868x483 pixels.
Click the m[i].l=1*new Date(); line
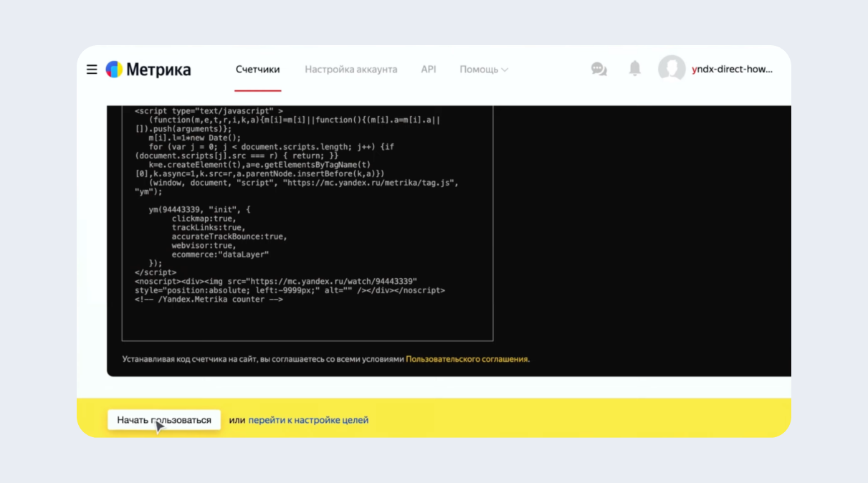(x=194, y=138)
